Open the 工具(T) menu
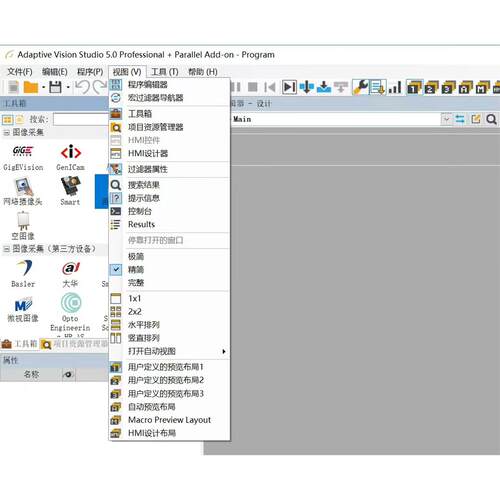Viewport: 500px width, 500px height. [165, 72]
